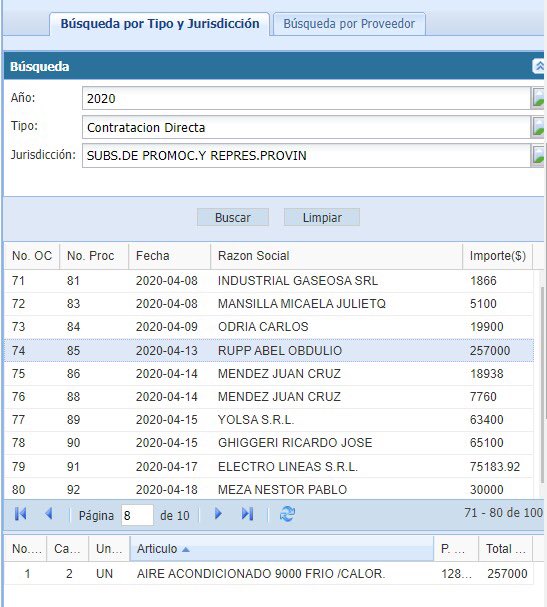The width and height of the screenshot is (547, 607).
Task: Open the Jurisdicción dropdown trigger
Action: 537,155
